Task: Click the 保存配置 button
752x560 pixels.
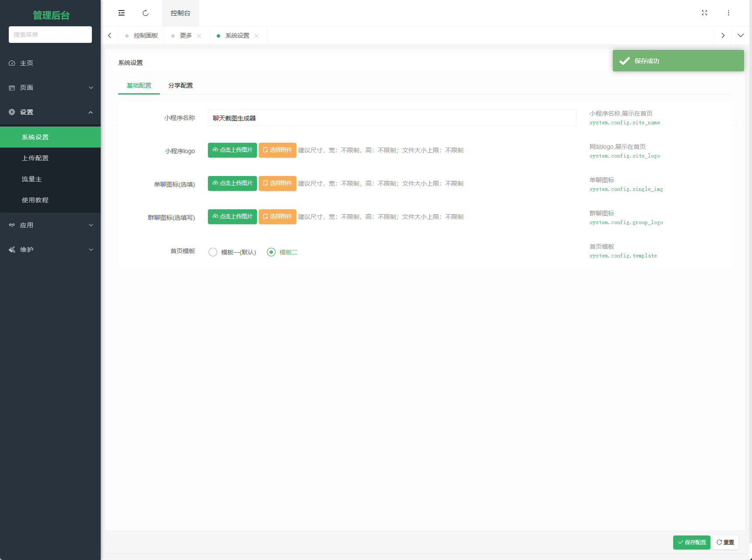Action: pos(692,542)
